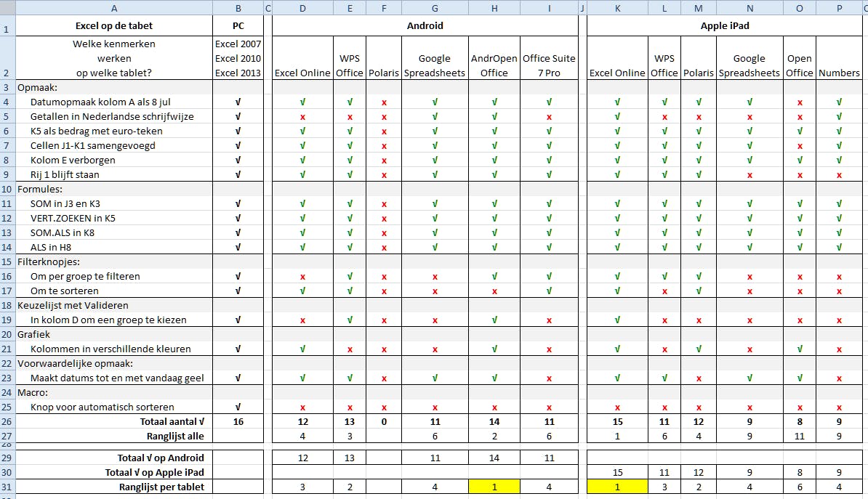The width and height of the screenshot is (868, 499).
Task: Click 'Totaal √ op Apple iPad' label cell
Action: click(114, 472)
